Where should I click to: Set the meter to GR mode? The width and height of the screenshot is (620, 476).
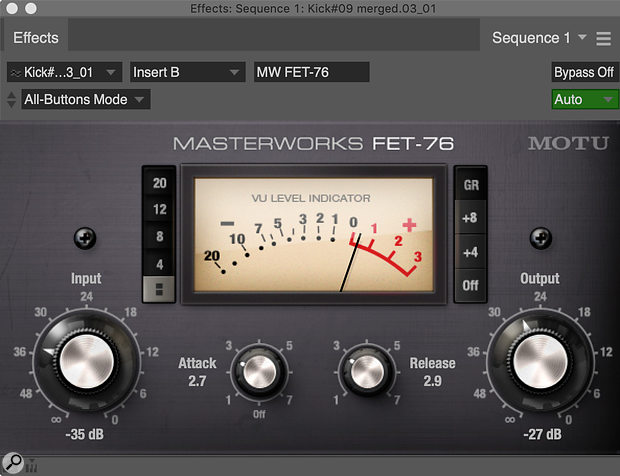point(471,185)
